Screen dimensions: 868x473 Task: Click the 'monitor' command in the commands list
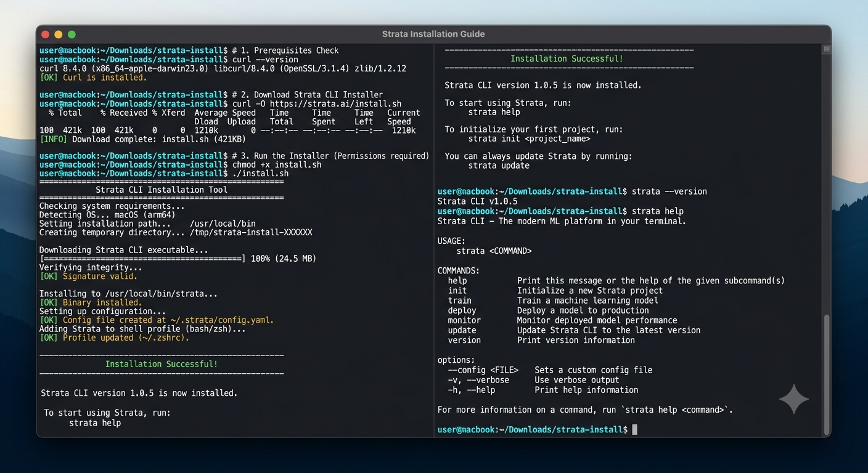[464, 320]
